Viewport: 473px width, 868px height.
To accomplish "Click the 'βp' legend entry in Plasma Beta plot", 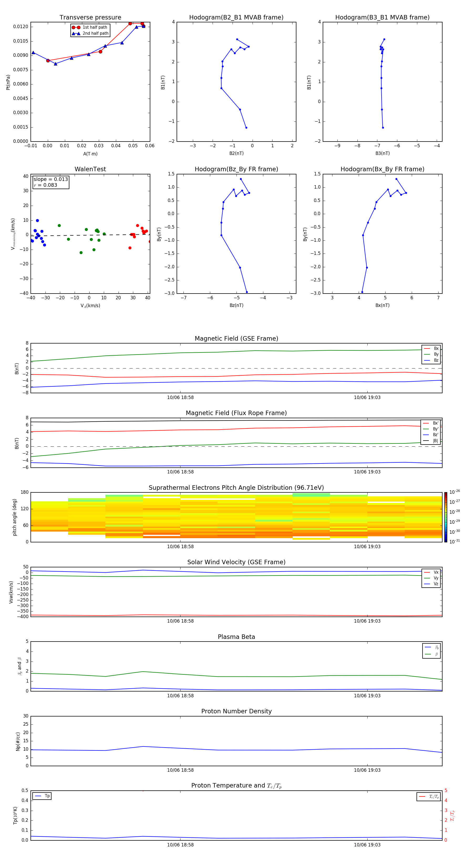I will coord(431,647).
